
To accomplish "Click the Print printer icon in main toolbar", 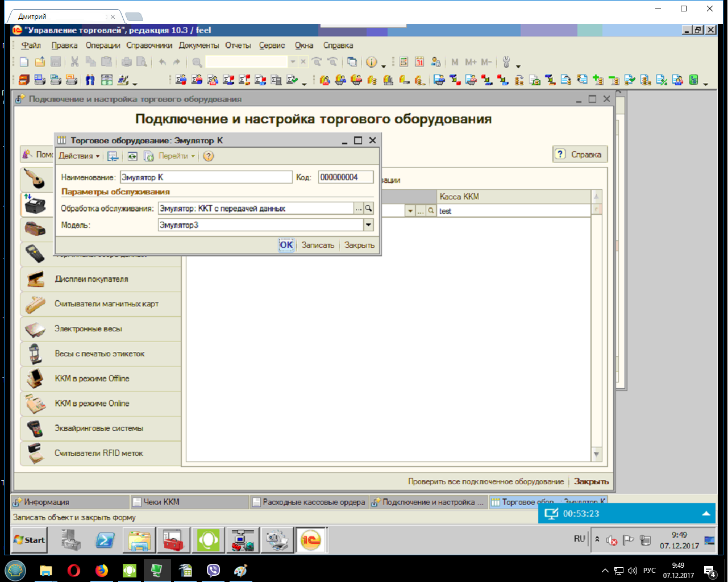I will pyautogui.click(x=126, y=62).
